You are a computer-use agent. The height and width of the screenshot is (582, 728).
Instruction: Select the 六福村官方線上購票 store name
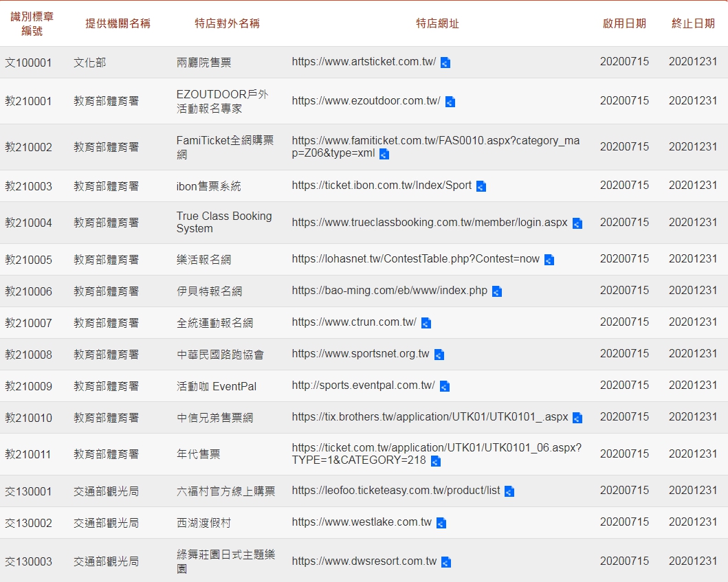click(225, 491)
